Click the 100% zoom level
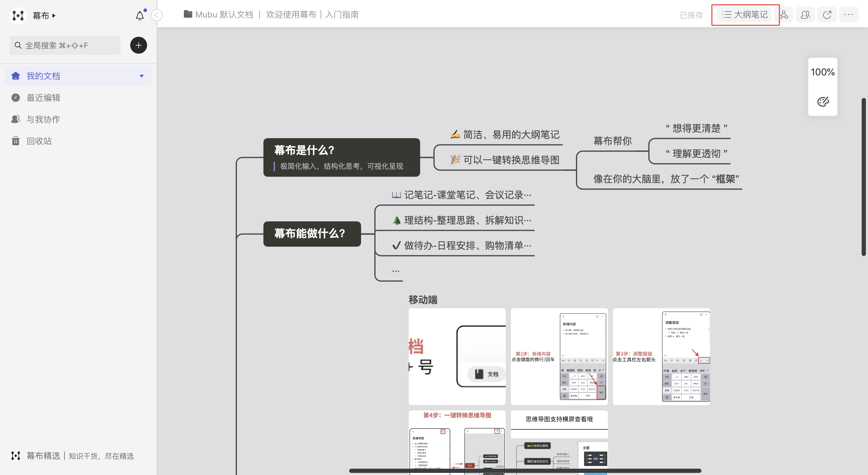The width and height of the screenshot is (868, 475). tap(823, 72)
